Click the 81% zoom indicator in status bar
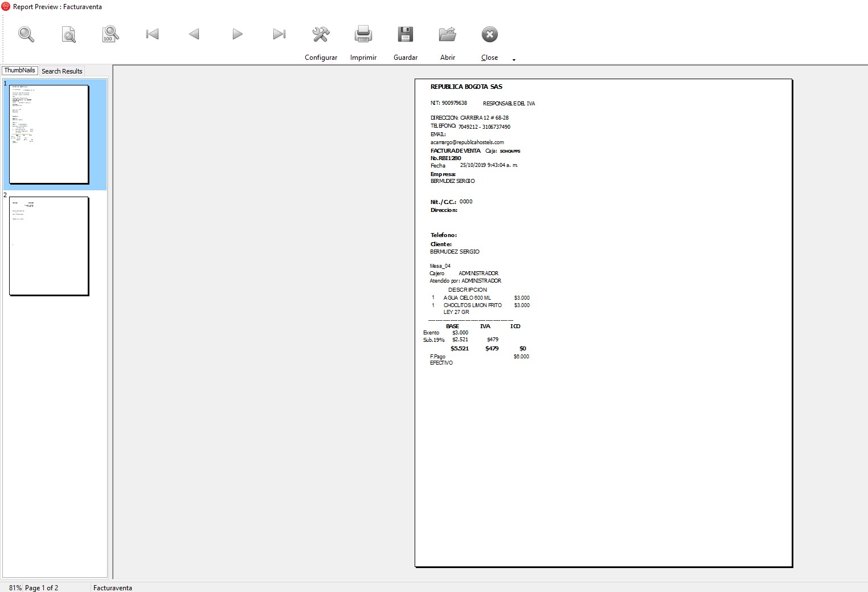Viewport: 868px width, 592px height. click(15, 587)
